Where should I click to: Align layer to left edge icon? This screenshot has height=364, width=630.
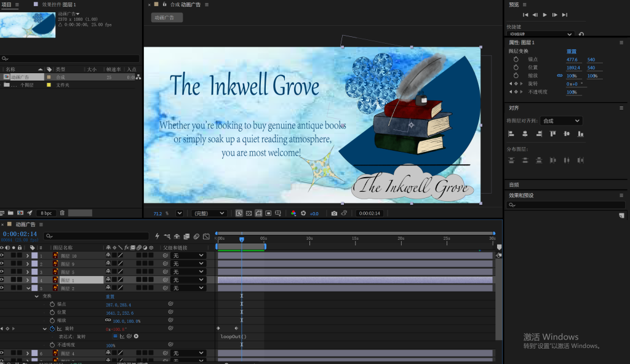coord(511,134)
